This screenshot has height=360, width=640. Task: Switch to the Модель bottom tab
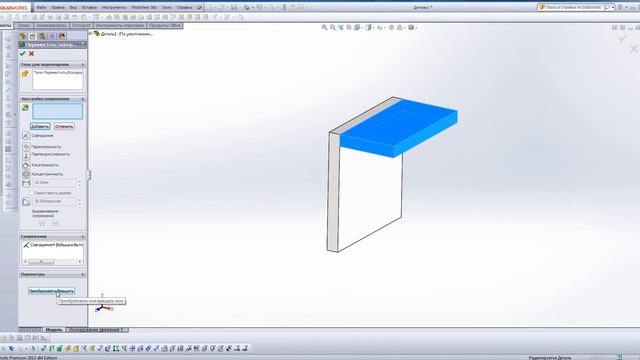click(x=53, y=329)
